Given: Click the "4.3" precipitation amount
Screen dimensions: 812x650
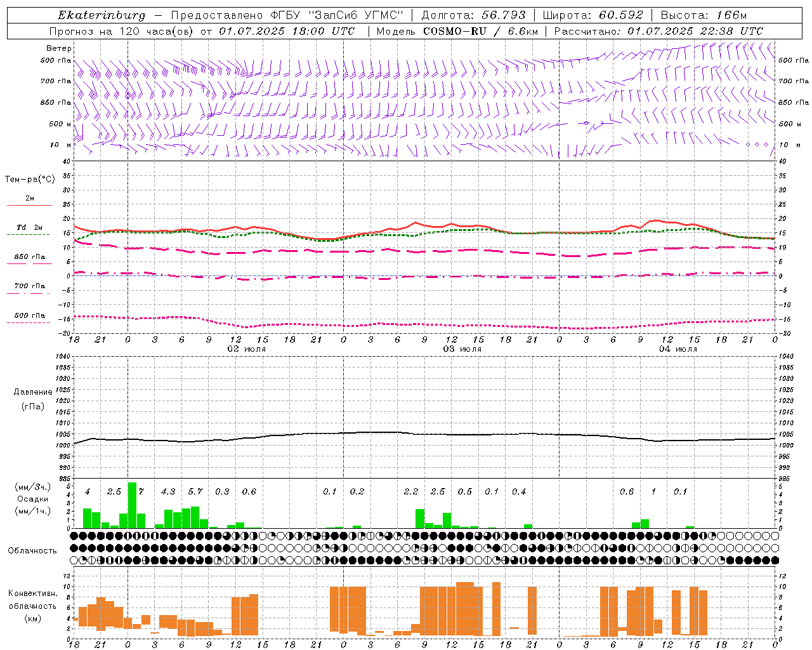Looking at the screenshot, I should tap(168, 491).
